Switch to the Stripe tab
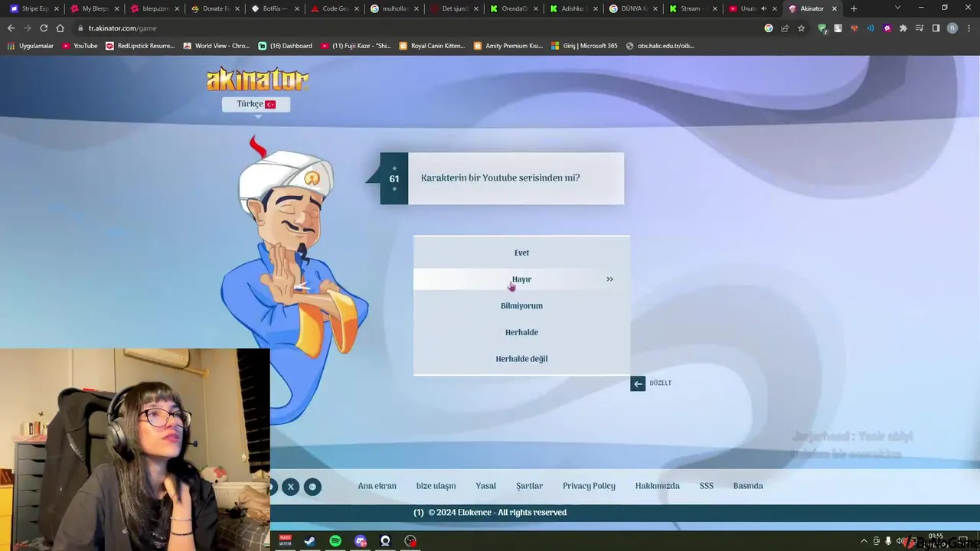980x551 pixels. [32, 8]
